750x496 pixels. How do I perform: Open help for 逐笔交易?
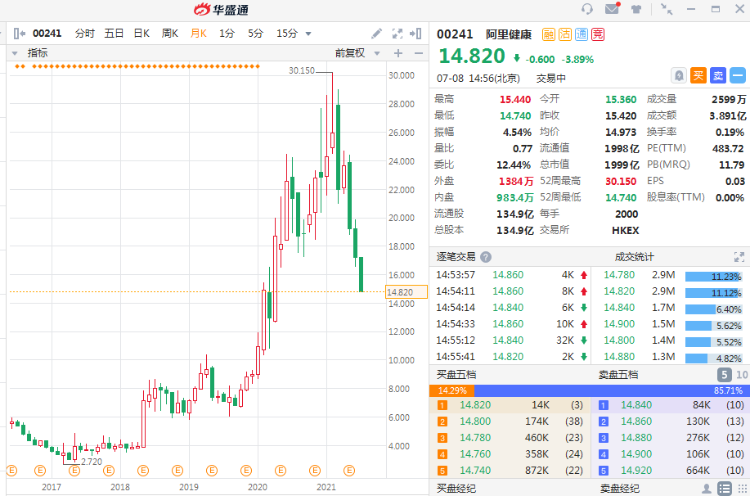[485, 257]
